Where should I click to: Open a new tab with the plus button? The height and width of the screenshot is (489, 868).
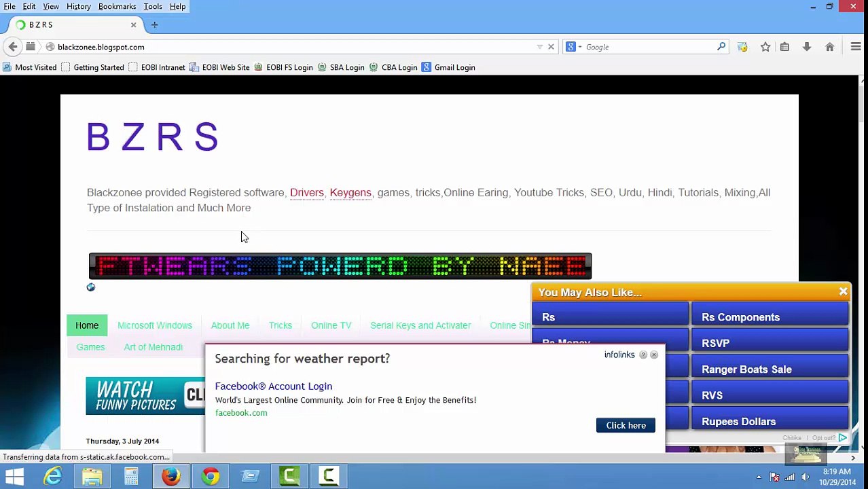click(154, 24)
